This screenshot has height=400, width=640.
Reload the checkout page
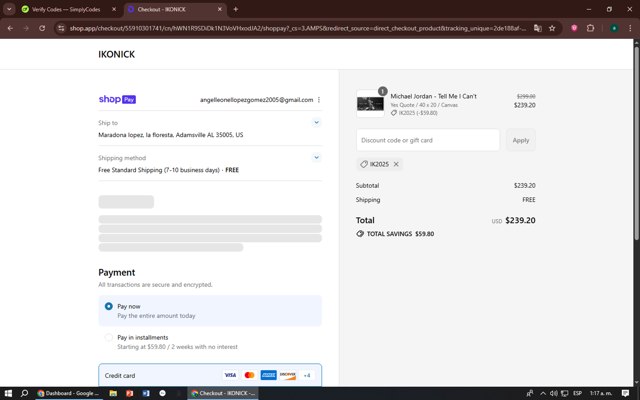tap(42, 28)
